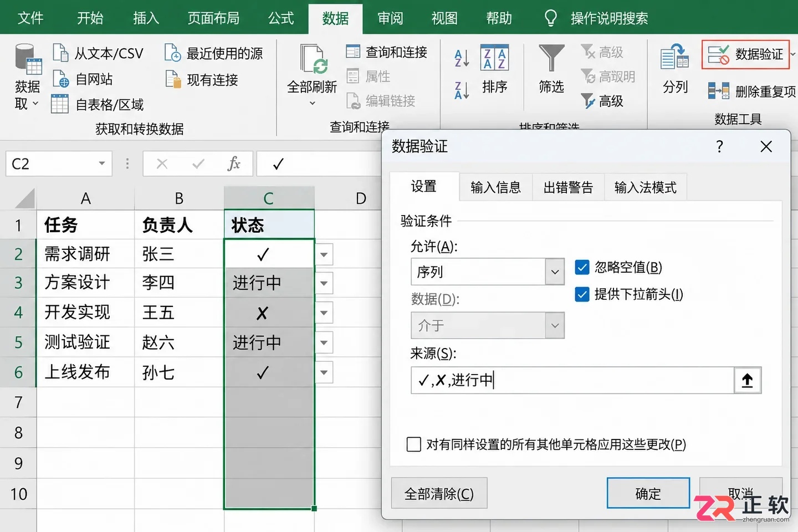Click Text to Columns (分列)
798x532 pixels.
pyautogui.click(x=675, y=69)
